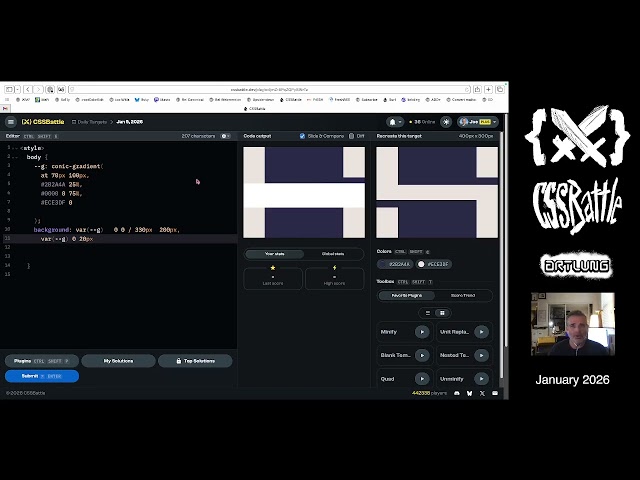
Task: Switch to the Store Front tab
Action: point(463,296)
